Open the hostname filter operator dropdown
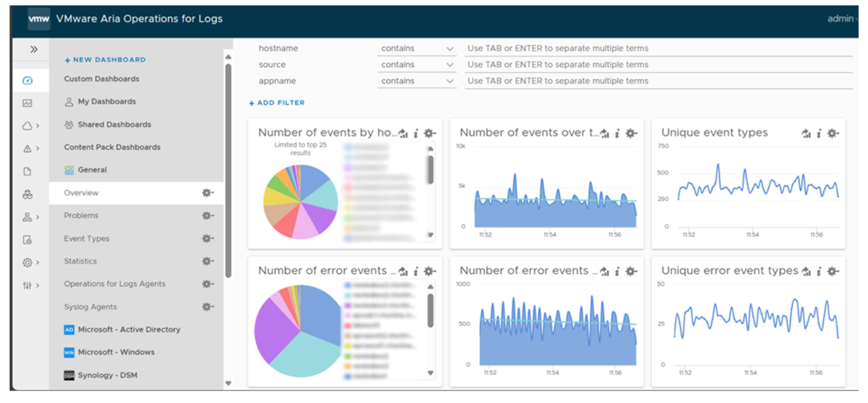The image size is (868, 403). point(417,49)
